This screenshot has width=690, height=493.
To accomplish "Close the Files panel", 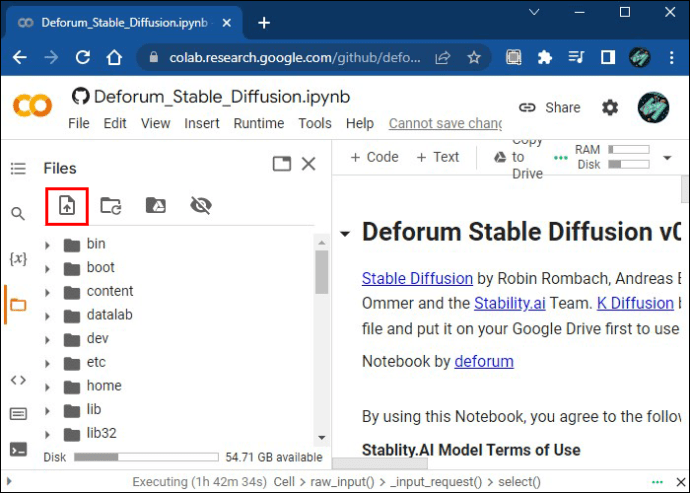I will (308, 163).
